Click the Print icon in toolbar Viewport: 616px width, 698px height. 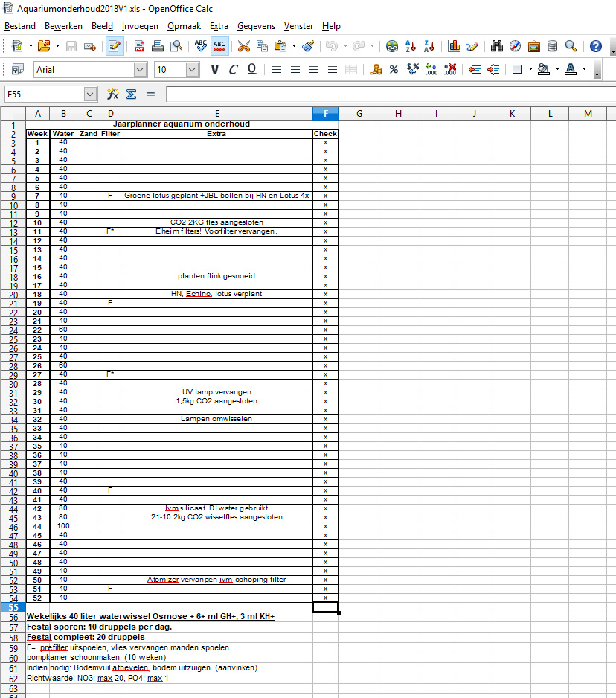tap(158, 46)
